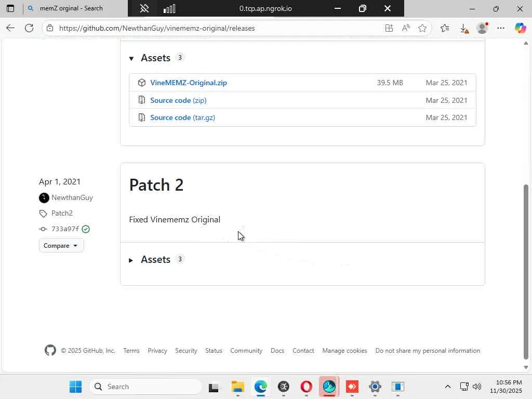
Task: Open the network icon in system tray
Action: click(x=464, y=387)
